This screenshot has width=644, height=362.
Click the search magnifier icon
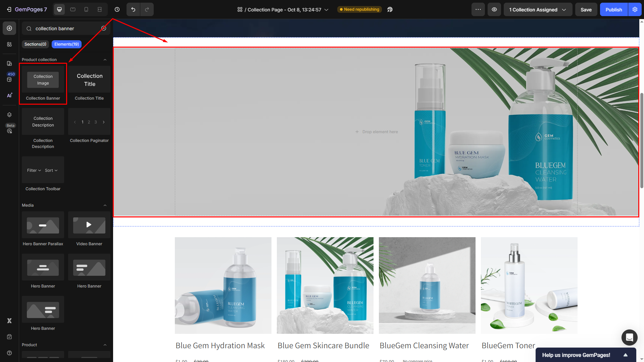coord(29,29)
